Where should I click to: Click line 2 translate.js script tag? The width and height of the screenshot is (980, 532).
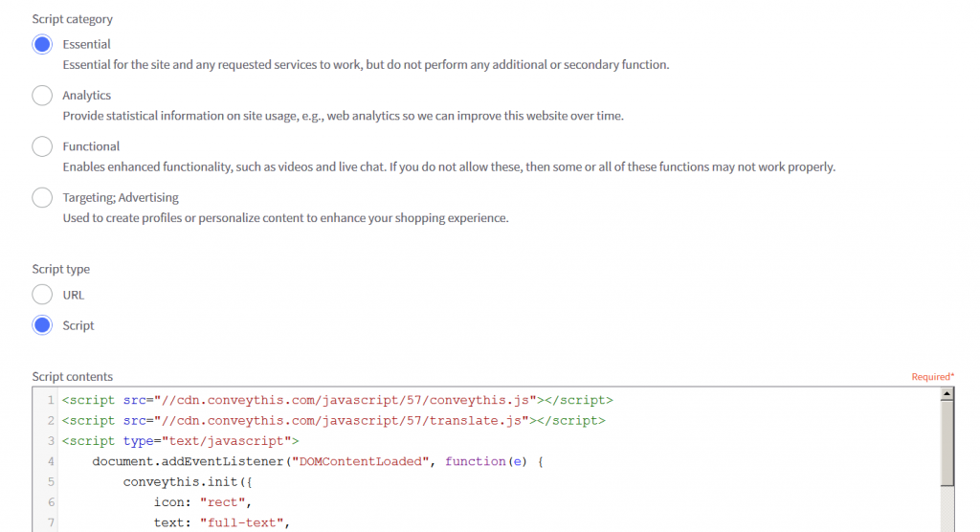click(334, 421)
